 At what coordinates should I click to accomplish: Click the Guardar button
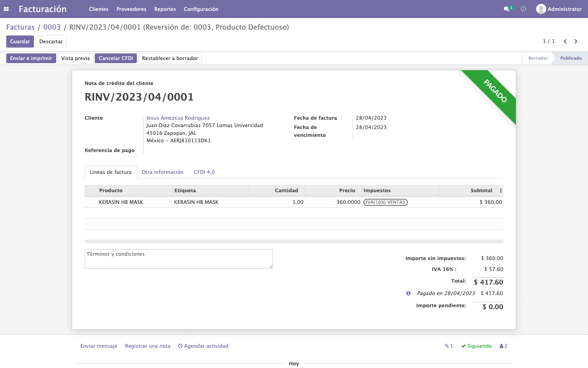20,41
